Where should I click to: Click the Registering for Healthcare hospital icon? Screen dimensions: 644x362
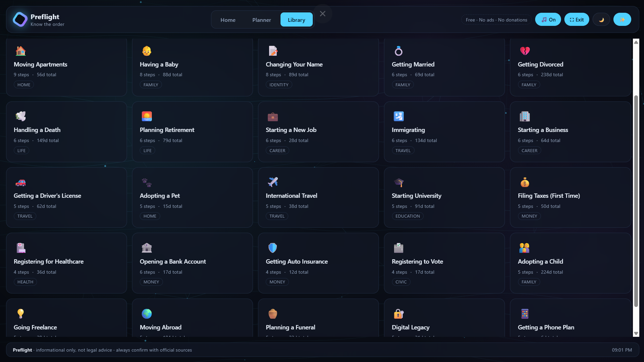[x=20, y=248]
